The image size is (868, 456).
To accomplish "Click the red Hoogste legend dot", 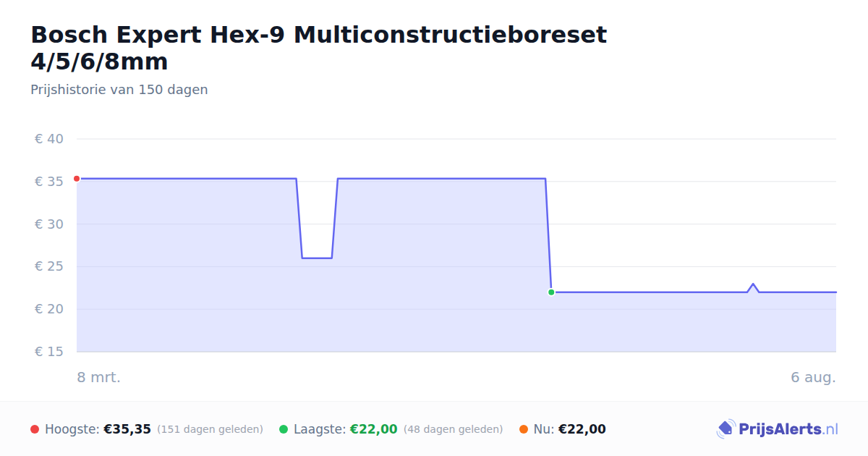I will click(35, 429).
